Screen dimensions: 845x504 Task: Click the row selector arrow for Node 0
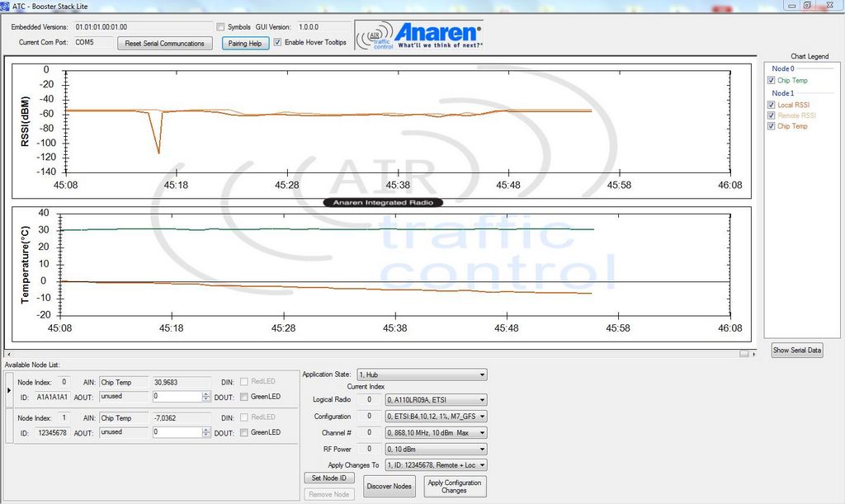click(9, 389)
